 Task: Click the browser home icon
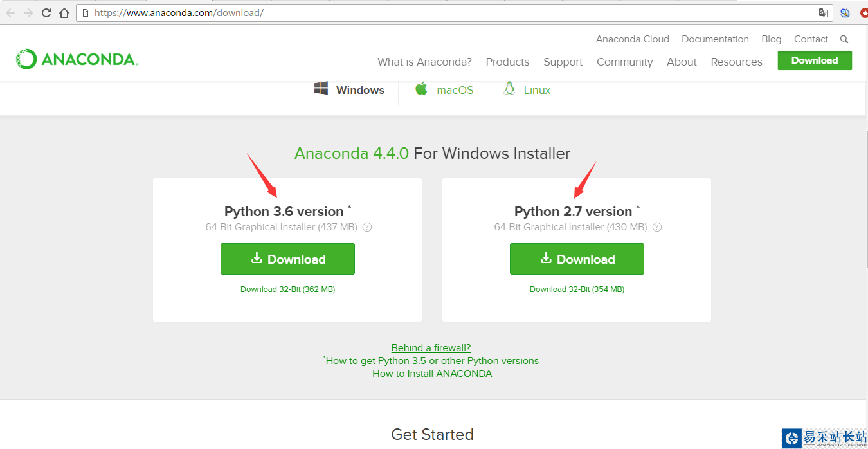point(64,13)
